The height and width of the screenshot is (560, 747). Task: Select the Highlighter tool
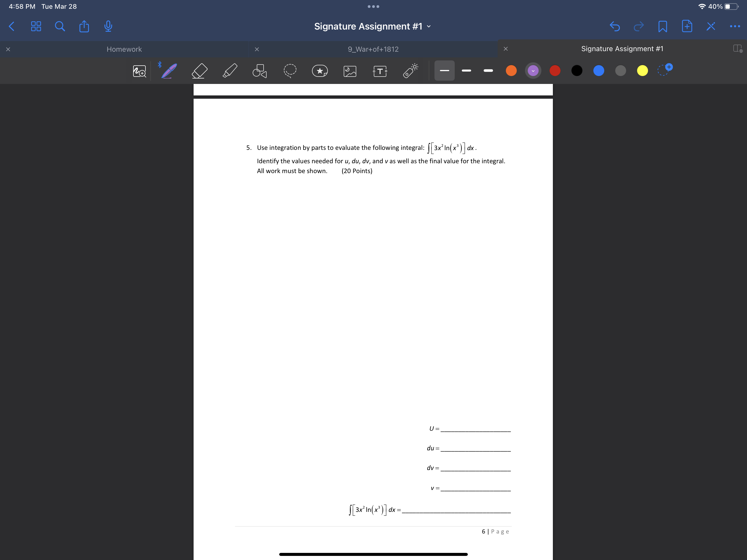tap(230, 71)
